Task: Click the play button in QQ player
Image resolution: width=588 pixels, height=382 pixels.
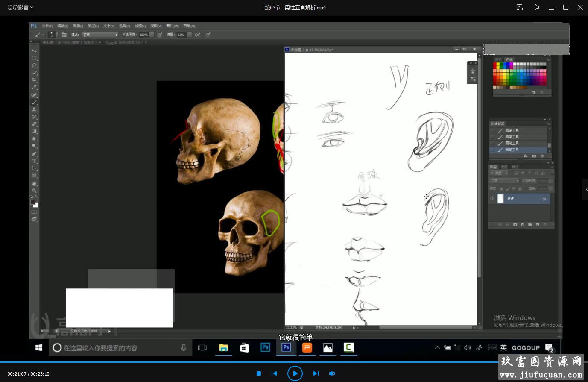Action: (x=295, y=373)
